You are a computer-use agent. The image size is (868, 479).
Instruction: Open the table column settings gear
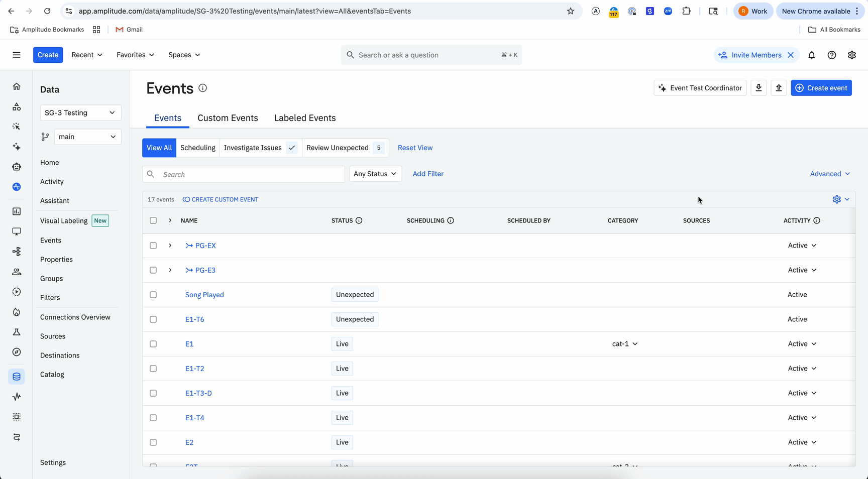[x=837, y=199]
